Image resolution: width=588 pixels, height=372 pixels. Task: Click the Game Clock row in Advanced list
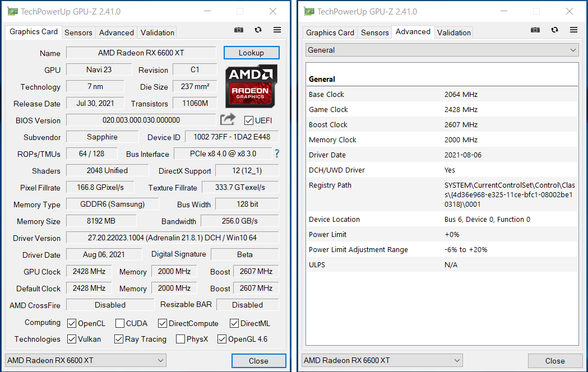pyautogui.click(x=442, y=109)
